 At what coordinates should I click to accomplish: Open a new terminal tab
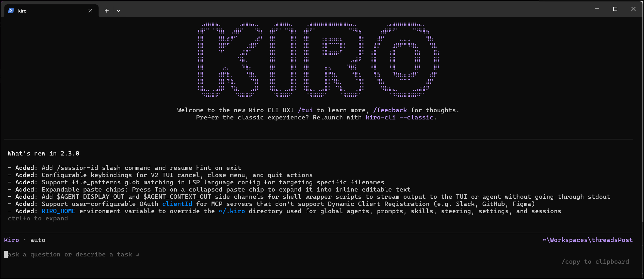pos(107,11)
